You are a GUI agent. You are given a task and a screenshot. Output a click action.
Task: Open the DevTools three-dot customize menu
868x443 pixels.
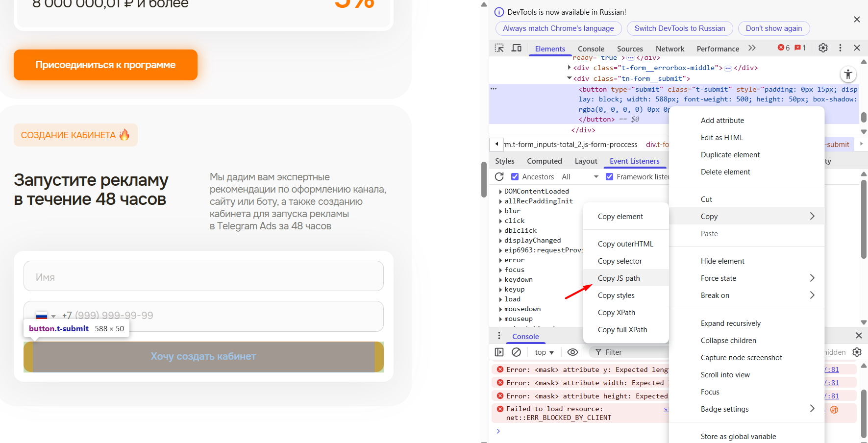tap(840, 48)
